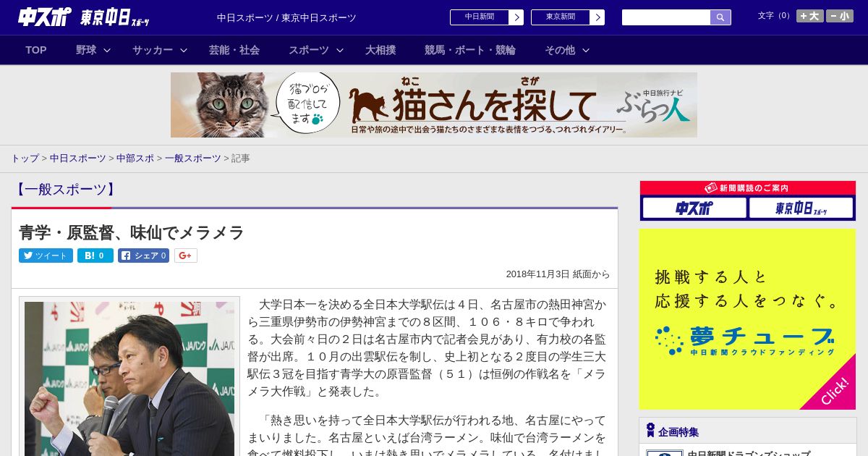Image resolution: width=868 pixels, height=456 pixels.
Task: Expand the スポーツ menu
Action: (316, 50)
